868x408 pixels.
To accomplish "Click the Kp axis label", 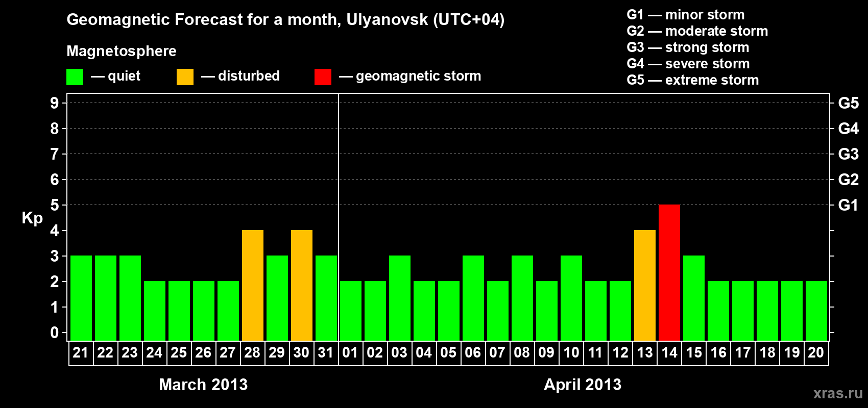I will click(x=32, y=218).
